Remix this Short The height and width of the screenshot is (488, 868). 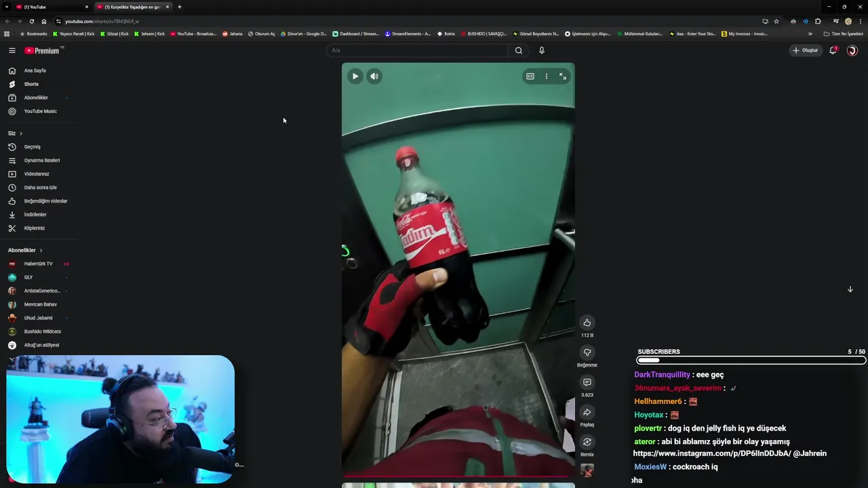click(x=587, y=442)
